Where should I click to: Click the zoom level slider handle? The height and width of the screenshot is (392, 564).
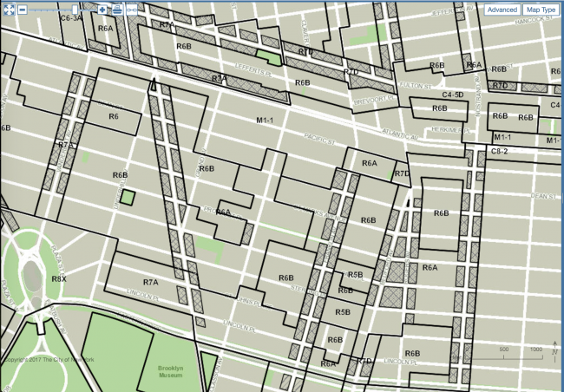(x=75, y=10)
